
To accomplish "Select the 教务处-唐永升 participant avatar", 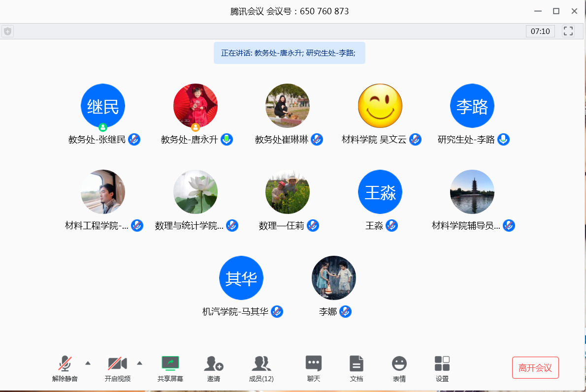I will coord(195,106).
